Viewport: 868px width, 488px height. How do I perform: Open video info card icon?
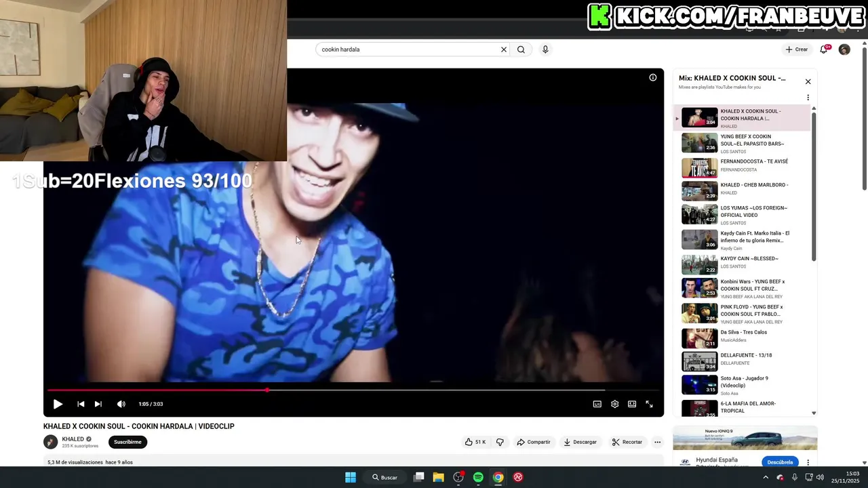pyautogui.click(x=653, y=77)
